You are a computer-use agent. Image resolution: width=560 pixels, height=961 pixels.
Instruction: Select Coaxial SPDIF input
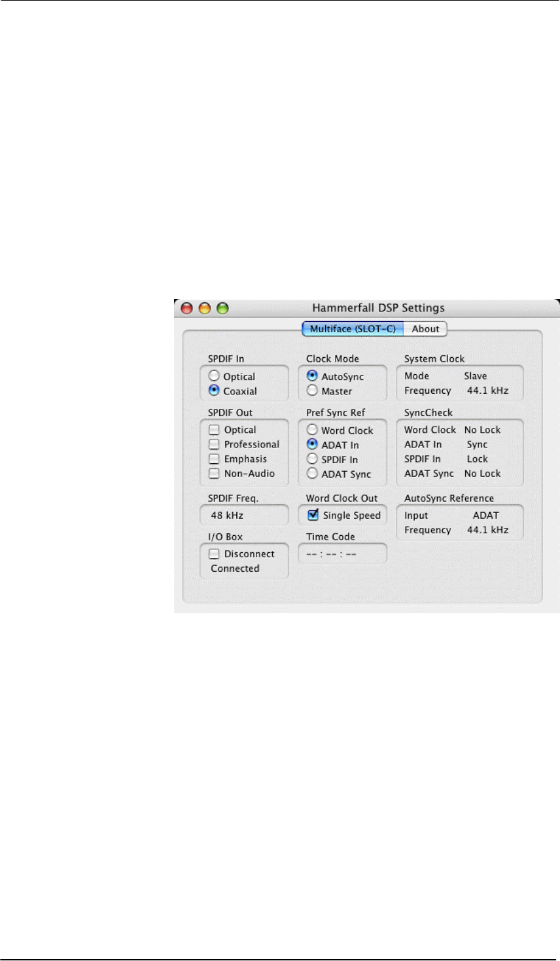[x=214, y=391]
